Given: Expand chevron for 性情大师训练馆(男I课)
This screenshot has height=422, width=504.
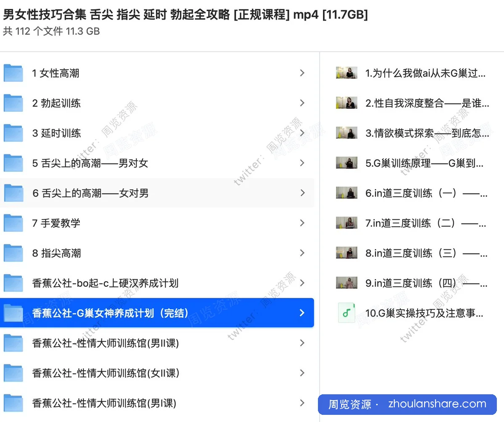Looking at the screenshot, I should (302, 403).
